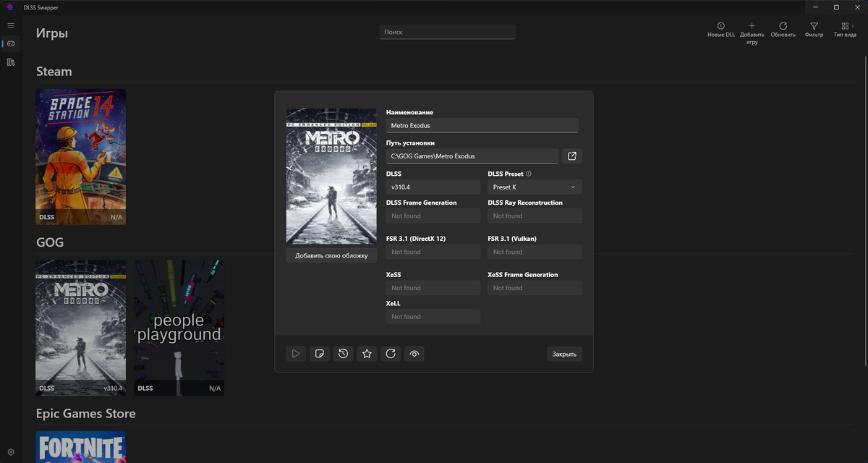Open install folder via external link icon
The image size is (868, 463).
[x=572, y=156]
